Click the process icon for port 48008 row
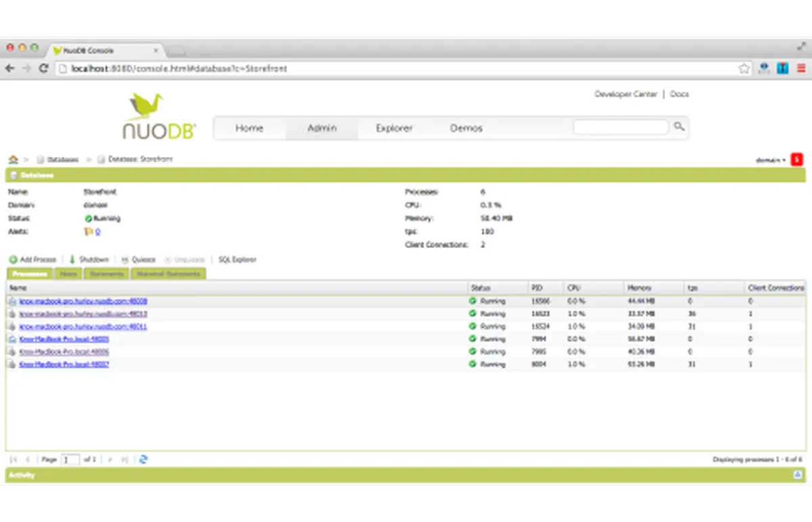 point(12,302)
